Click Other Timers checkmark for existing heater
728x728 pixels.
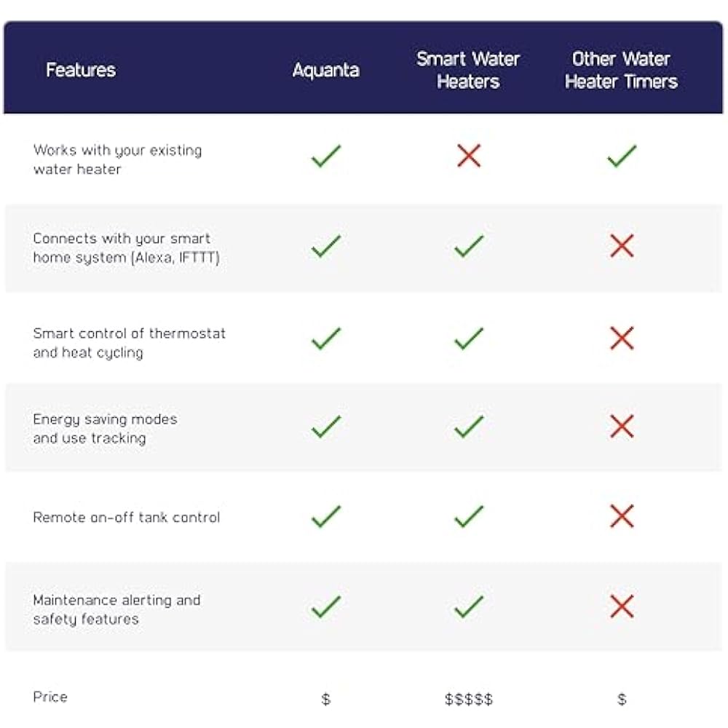coord(622,156)
